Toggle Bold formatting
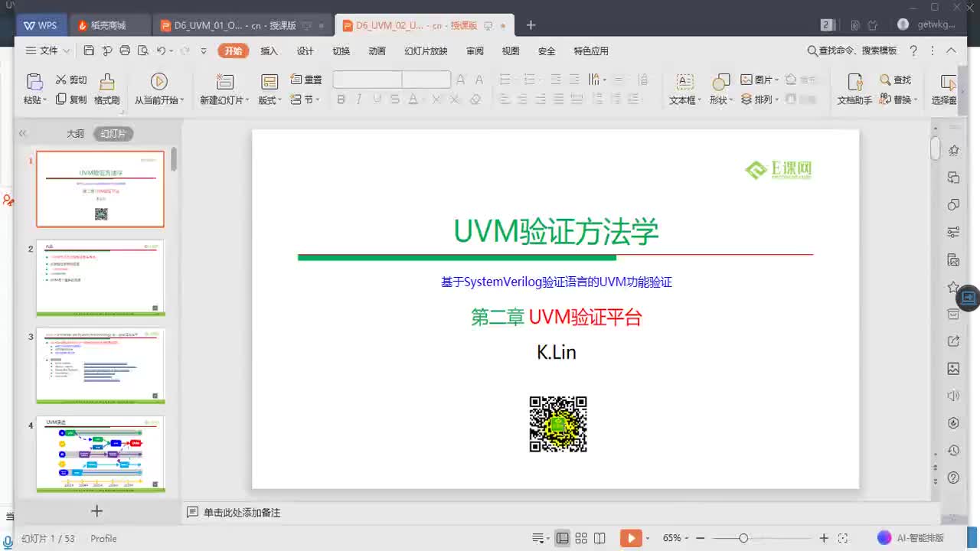 pyautogui.click(x=341, y=99)
